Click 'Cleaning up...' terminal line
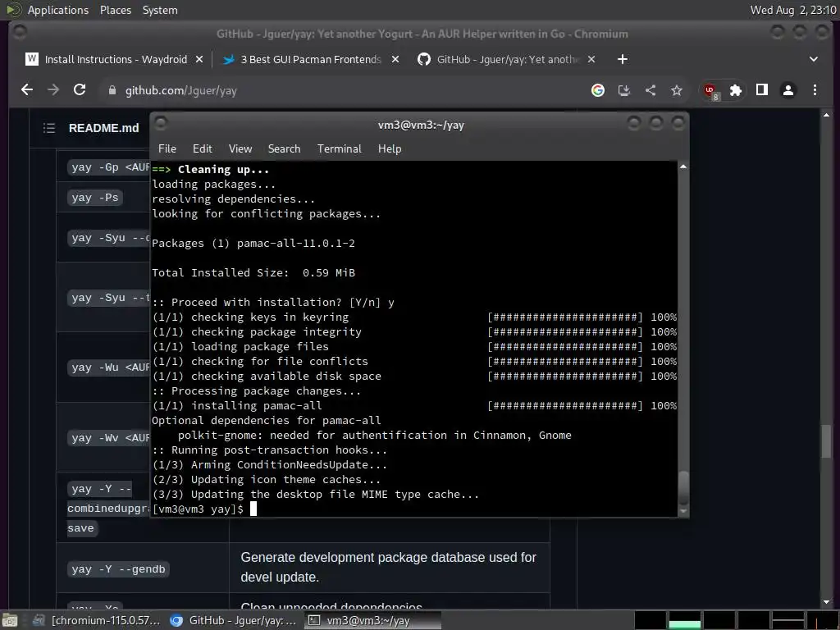Screen dimensions: 840x630 [211, 169]
